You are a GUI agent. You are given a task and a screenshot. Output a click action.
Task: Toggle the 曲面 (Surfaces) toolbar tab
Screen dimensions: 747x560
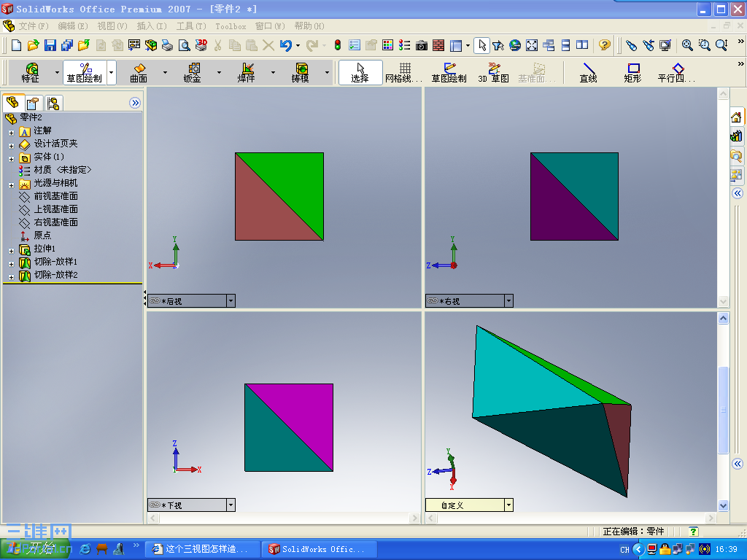click(137, 73)
